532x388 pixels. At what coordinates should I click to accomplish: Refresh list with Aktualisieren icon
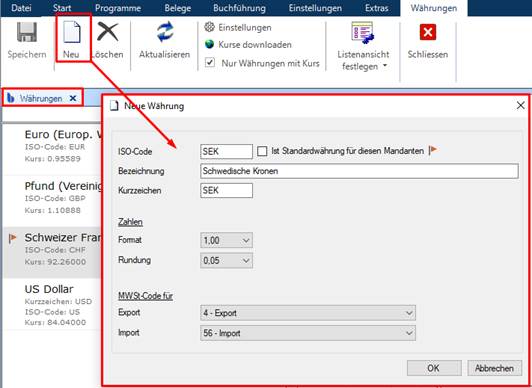165,32
